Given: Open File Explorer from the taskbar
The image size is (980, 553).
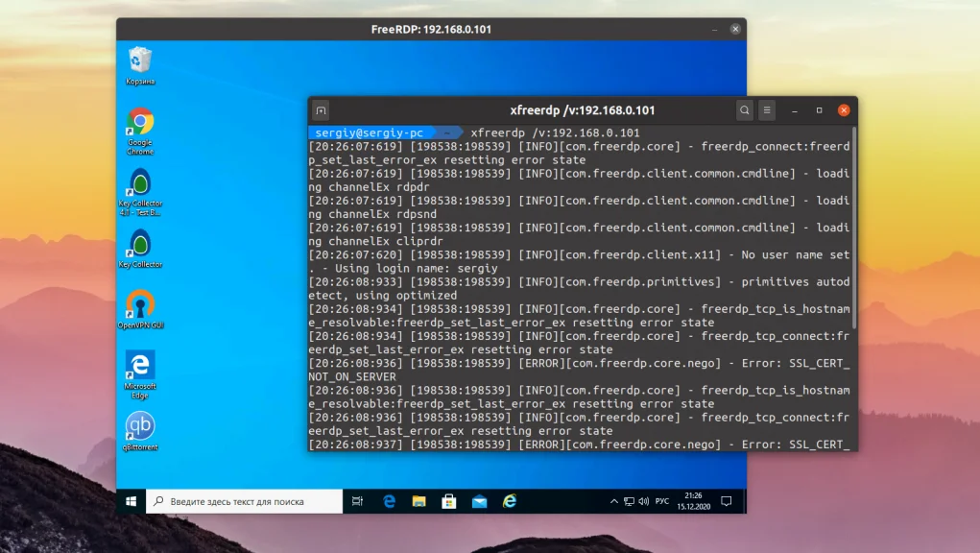Looking at the screenshot, I should [x=418, y=500].
